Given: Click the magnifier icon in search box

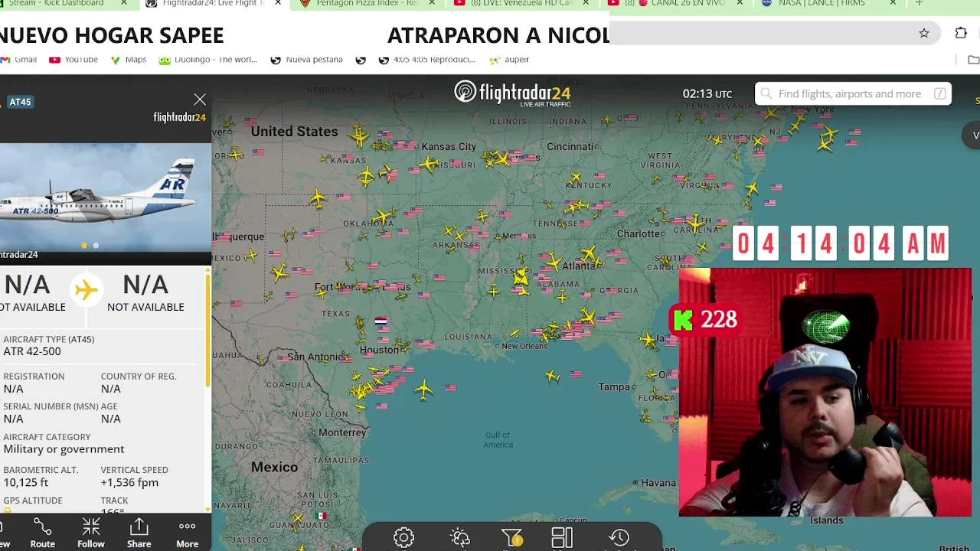Looking at the screenshot, I should [766, 94].
